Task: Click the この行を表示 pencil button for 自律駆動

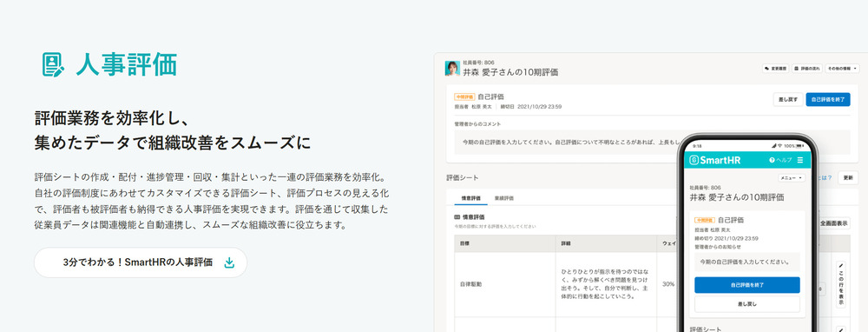Action: point(841,284)
